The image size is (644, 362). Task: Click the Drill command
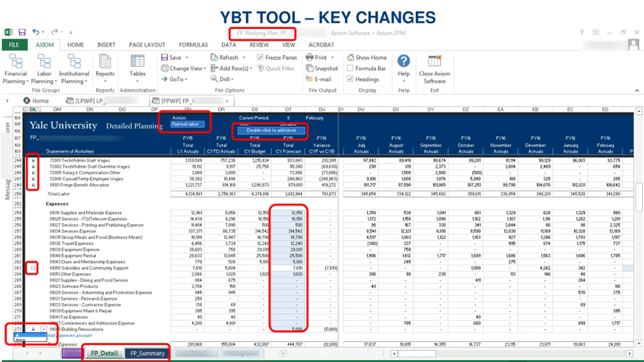pos(222,79)
